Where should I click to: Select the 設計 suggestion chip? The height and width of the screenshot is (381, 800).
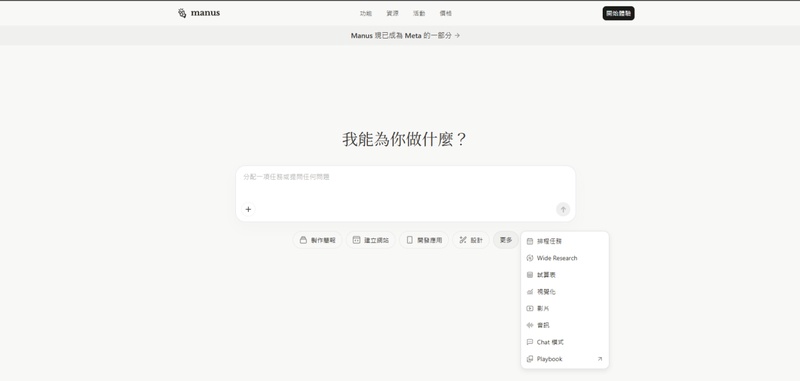tap(470, 240)
